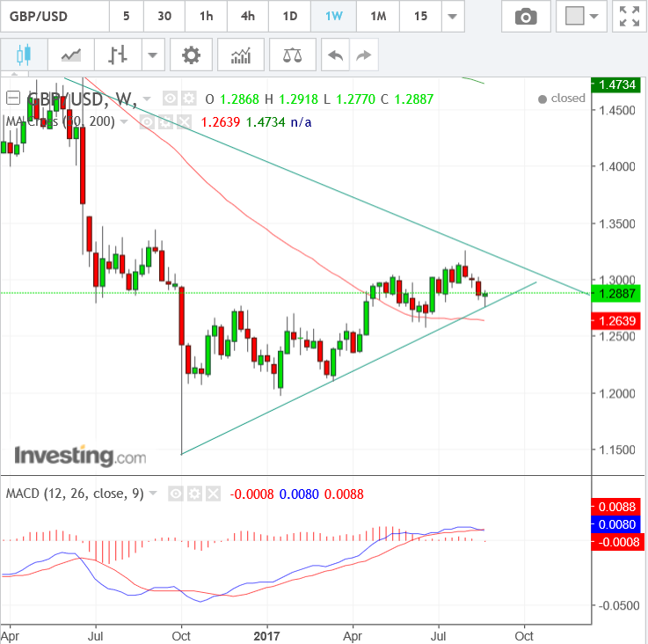Viewport: 648px width, 644px height.
Task: Collapse the pane with small up arrow
Action: (14, 74)
